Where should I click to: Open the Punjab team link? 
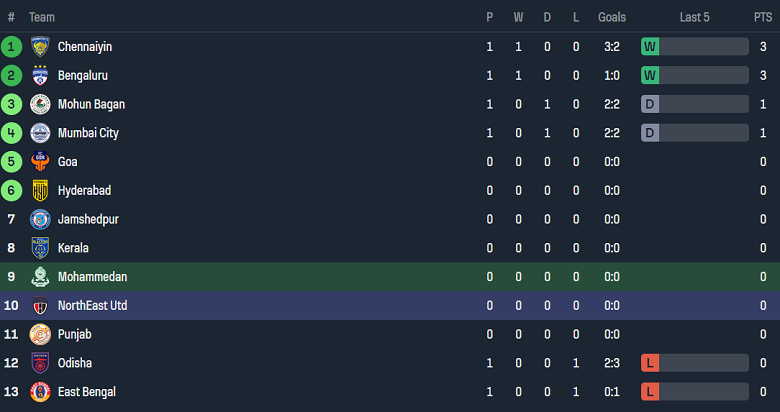tap(75, 334)
